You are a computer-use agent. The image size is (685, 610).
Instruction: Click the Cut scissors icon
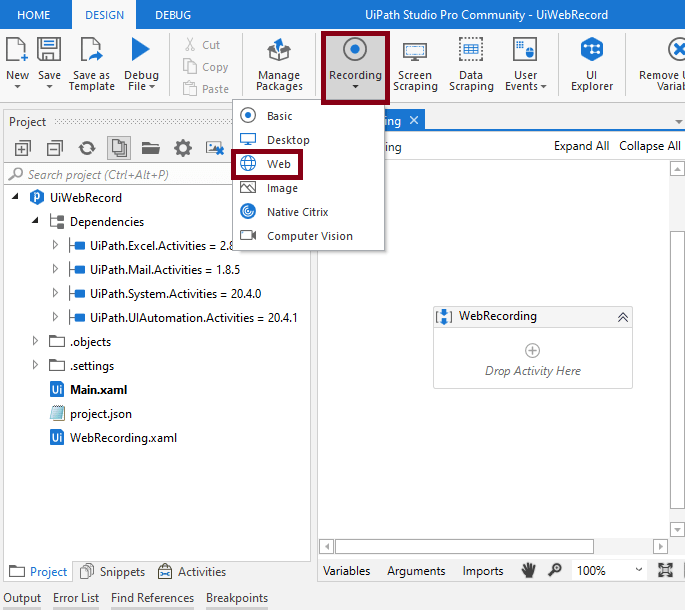(190, 45)
